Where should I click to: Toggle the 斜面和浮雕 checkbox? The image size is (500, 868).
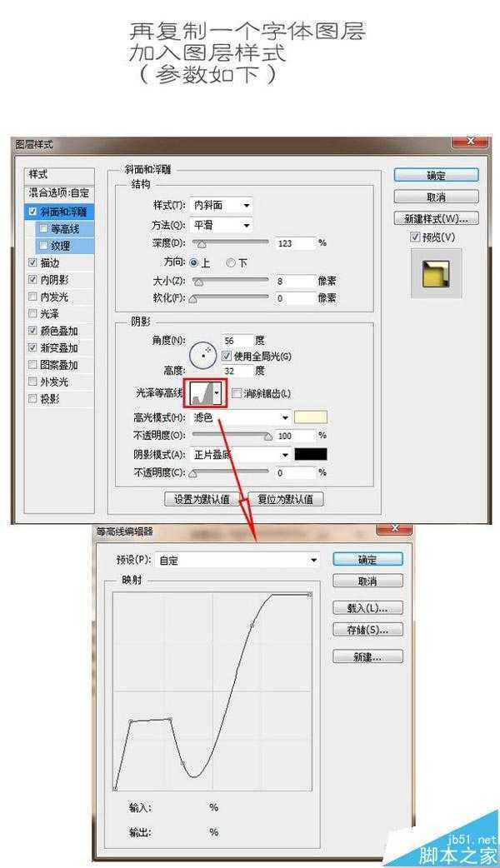(x=32, y=212)
